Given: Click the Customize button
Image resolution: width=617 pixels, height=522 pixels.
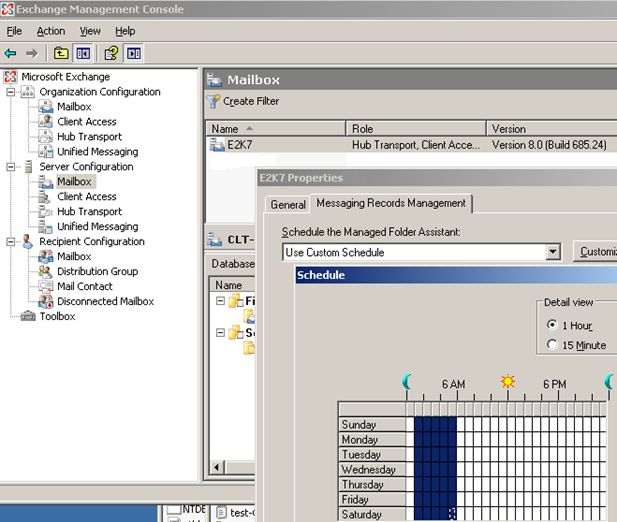Looking at the screenshot, I should (595, 252).
